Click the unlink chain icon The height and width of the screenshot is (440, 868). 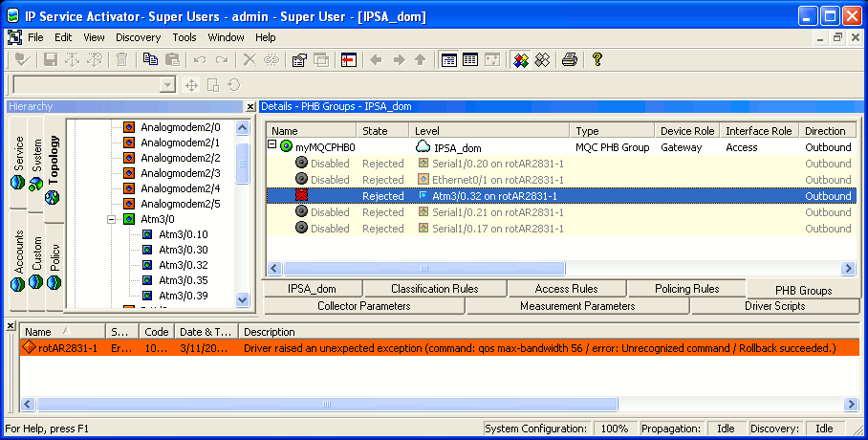point(271,60)
